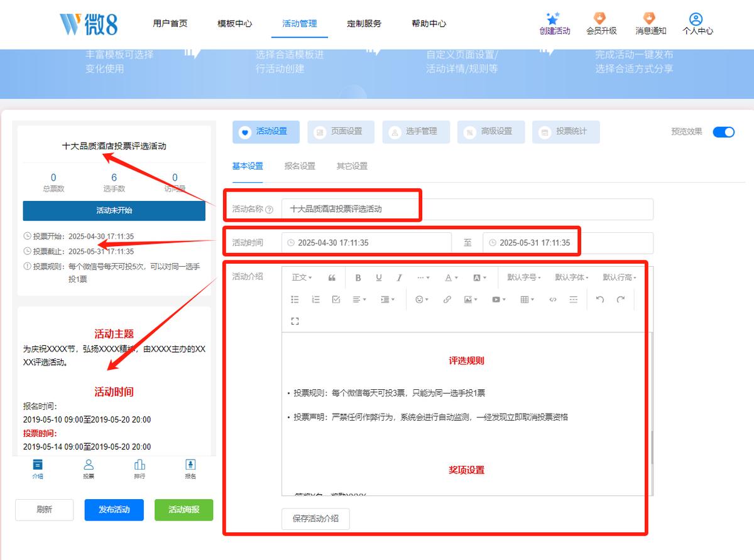The height and width of the screenshot is (560, 754).
Task: Open the insert table dropdown
Action: (528, 299)
